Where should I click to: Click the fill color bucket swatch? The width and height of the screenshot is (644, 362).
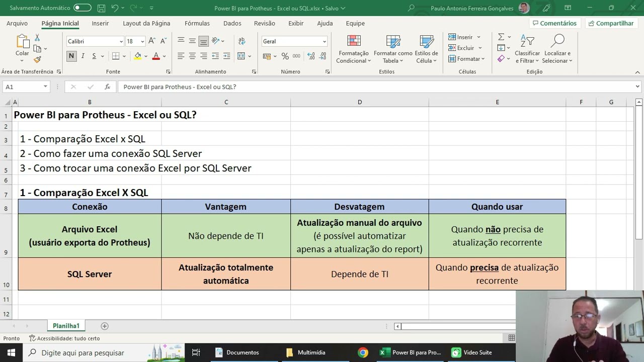tap(137, 56)
